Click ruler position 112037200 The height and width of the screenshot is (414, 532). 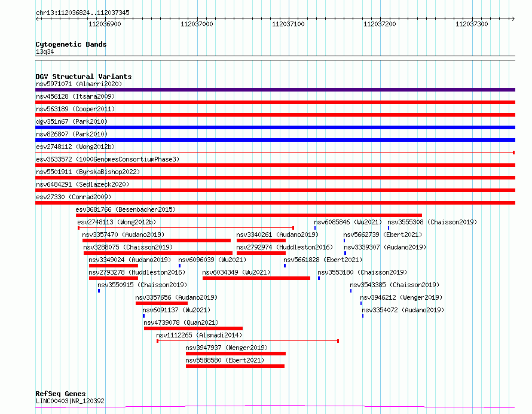coord(380,24)
